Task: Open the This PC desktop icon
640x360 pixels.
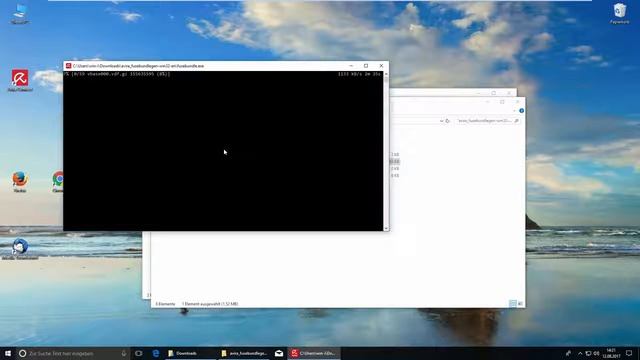Action: (20, 13)
